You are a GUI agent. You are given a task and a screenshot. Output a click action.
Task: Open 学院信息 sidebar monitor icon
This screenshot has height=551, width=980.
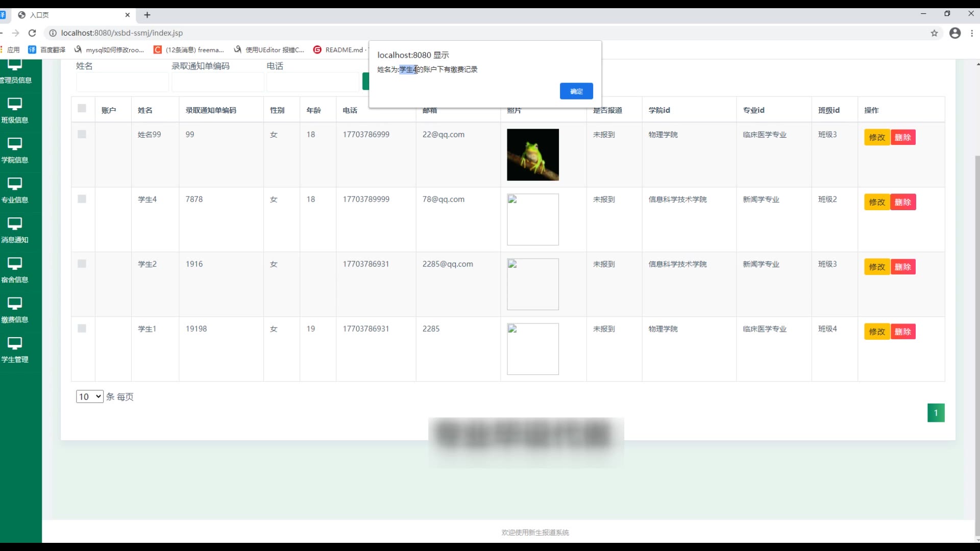[15, 144]
